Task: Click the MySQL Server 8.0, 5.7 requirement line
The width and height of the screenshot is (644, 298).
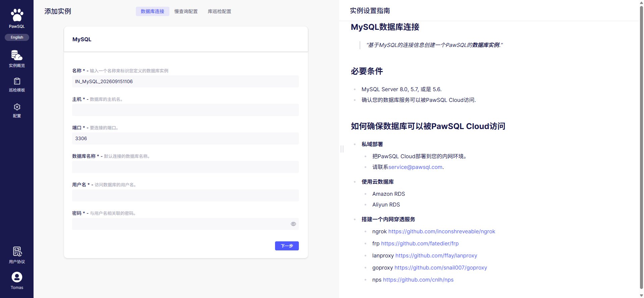Action: (x=401, y=89)
